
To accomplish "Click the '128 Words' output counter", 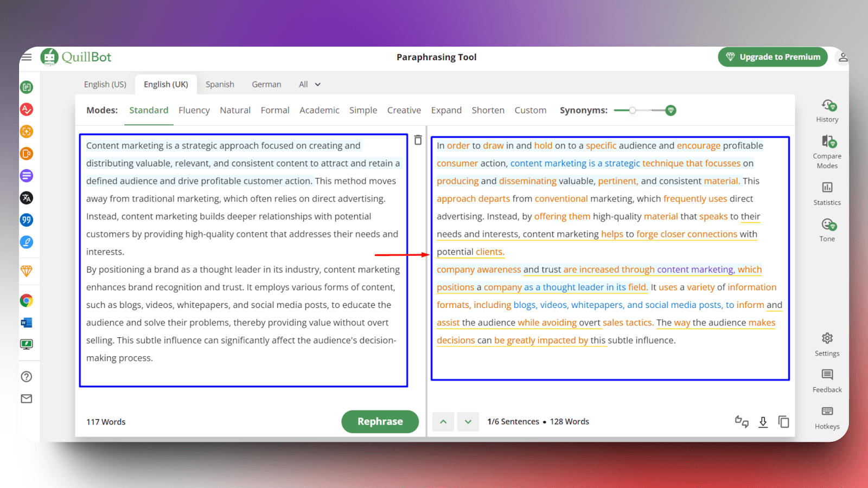I will click(x=570, y=422).
